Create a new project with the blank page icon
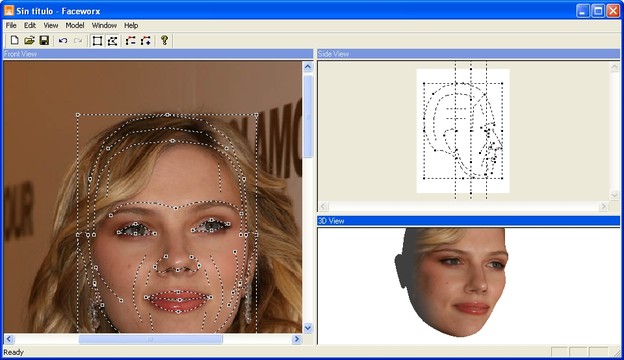624x360 pixels. click(14, 40)
